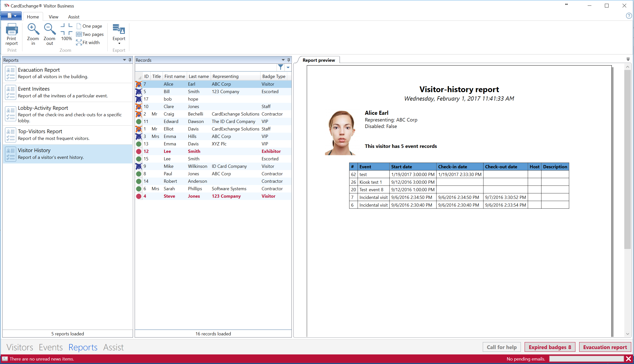Viewport: 634px width, 364px height.
Task: Open the Assist ribbon tab
Action: 74,17
